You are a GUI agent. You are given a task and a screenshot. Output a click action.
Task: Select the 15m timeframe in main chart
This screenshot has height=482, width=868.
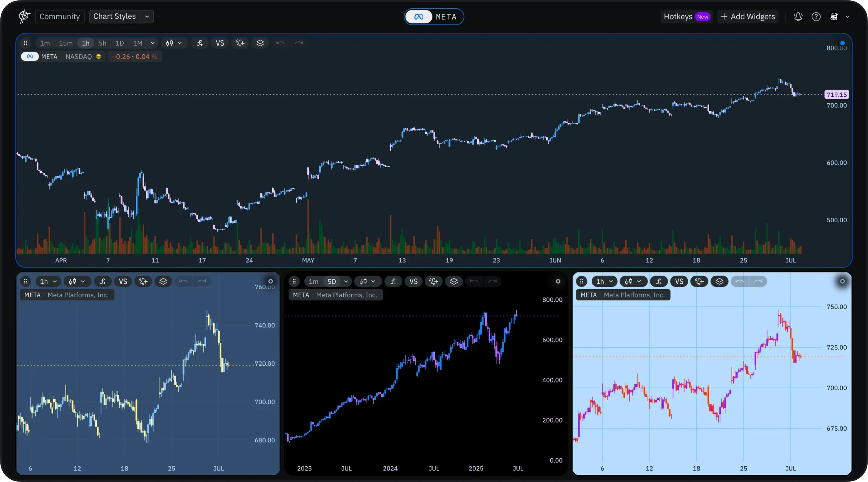(65, 43)
